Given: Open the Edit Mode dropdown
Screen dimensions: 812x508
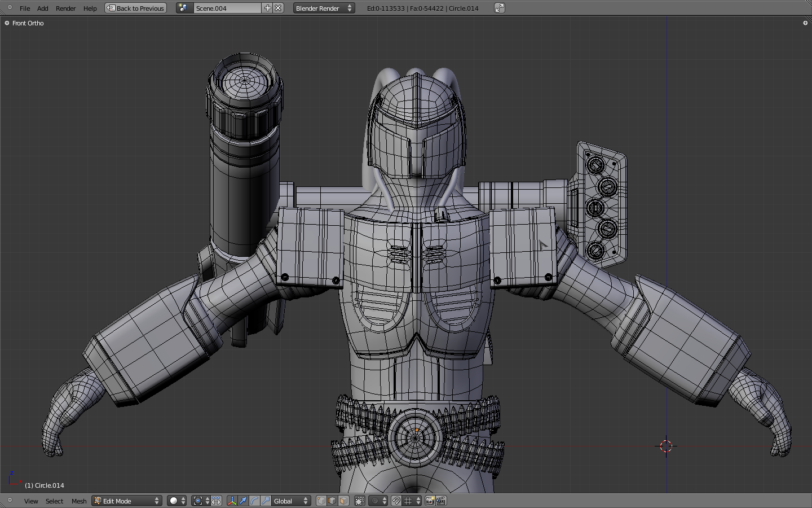Looking at the screenshot, I should (127, 501).
